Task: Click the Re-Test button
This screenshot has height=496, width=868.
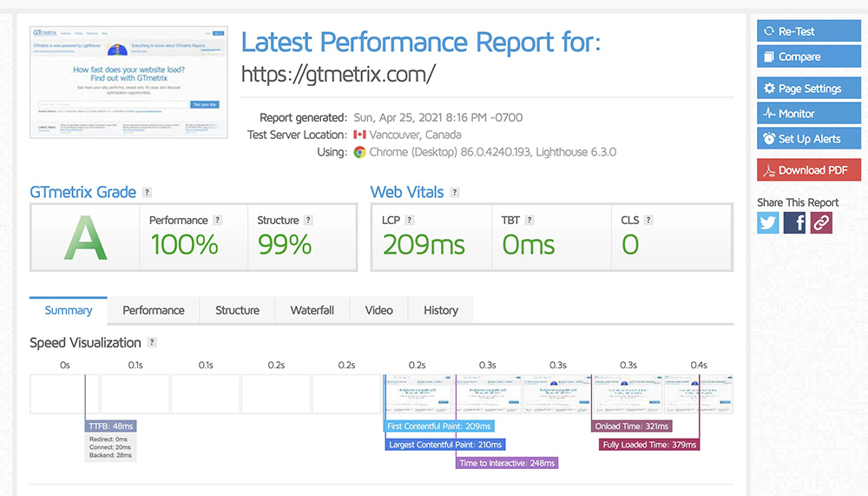Action: (x=809, y=31)
